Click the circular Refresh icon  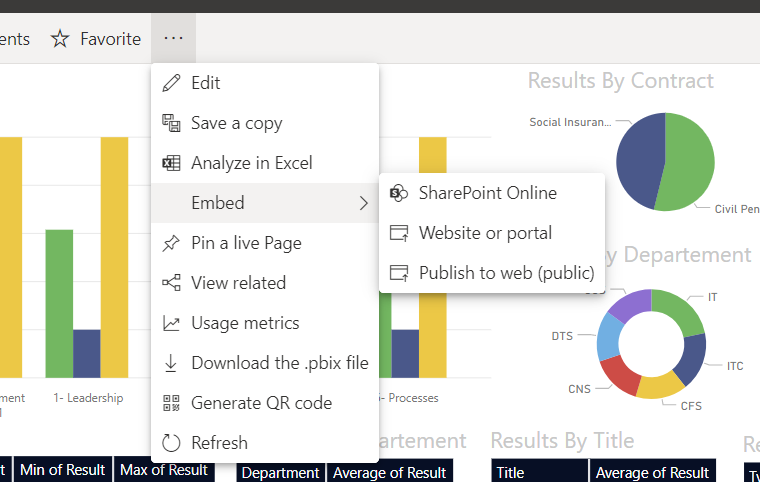click(171, 443)
